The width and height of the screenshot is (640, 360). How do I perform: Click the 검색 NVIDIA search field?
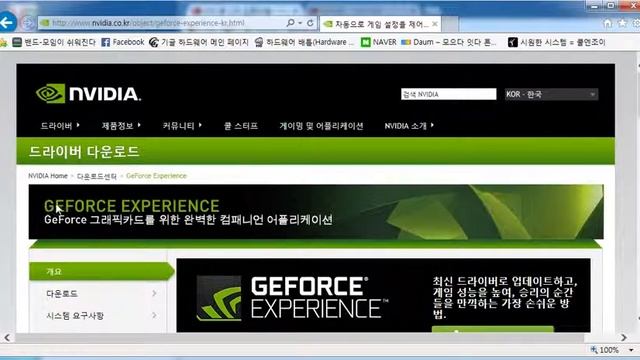[449, 94]
